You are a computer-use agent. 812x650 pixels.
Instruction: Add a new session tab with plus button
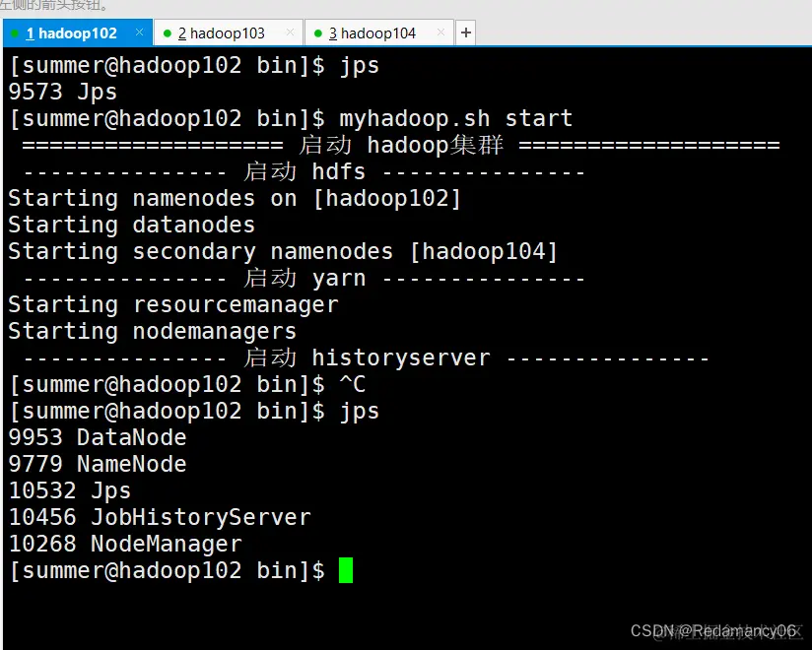pos(465,32)
